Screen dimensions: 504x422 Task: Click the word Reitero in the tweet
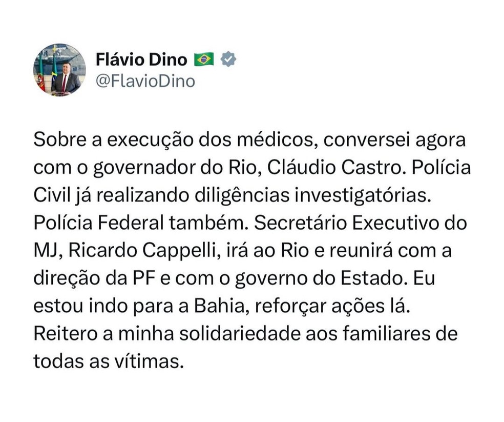(x=65, y=334)
